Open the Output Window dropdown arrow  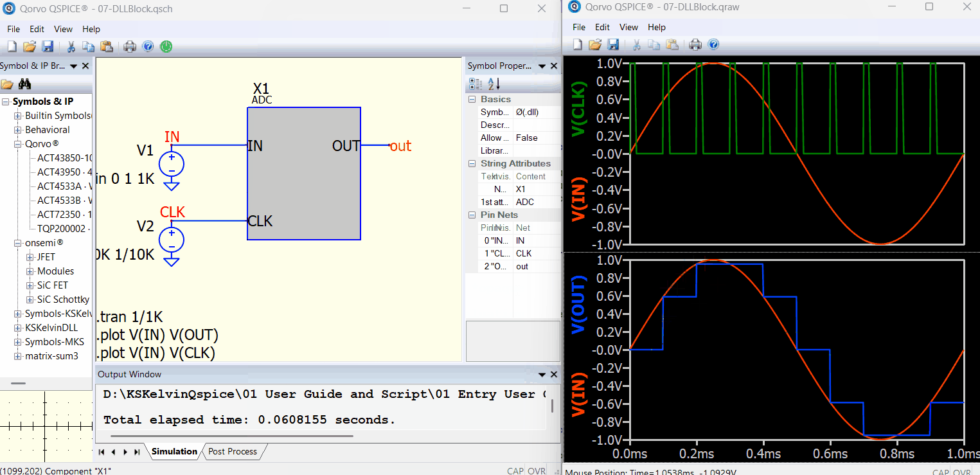coord(541,375)
